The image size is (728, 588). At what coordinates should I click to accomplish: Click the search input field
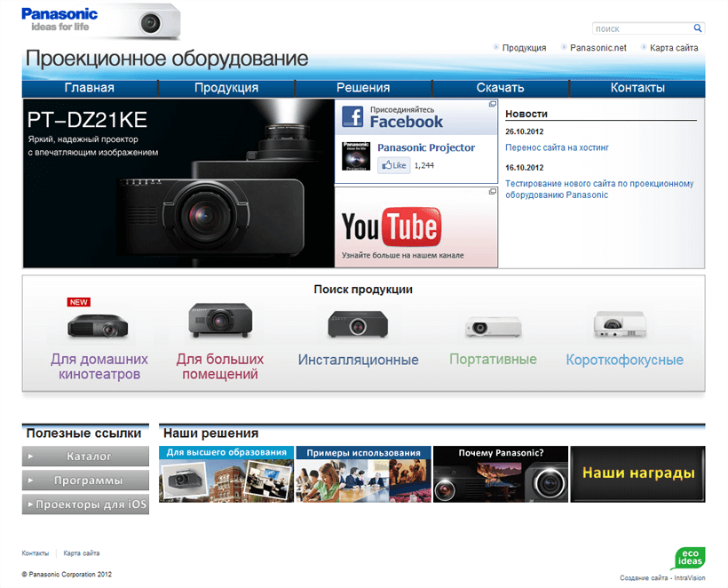(x=642, y=28)
